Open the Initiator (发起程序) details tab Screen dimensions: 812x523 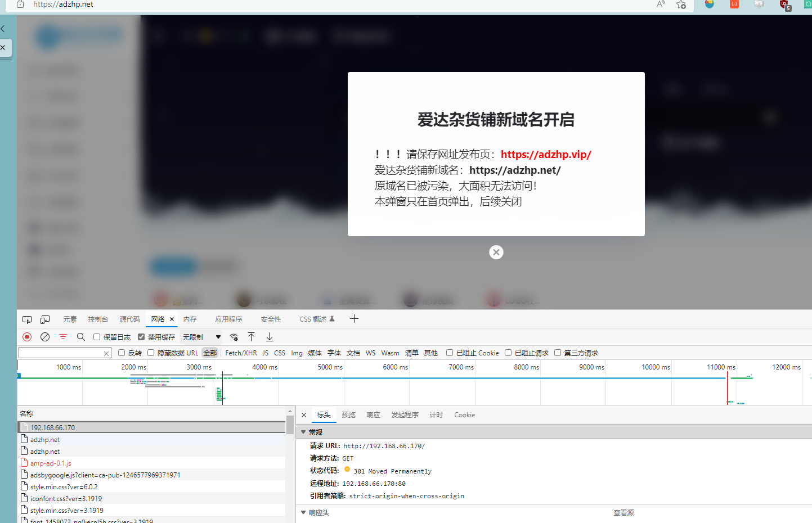tap(405, 415)
